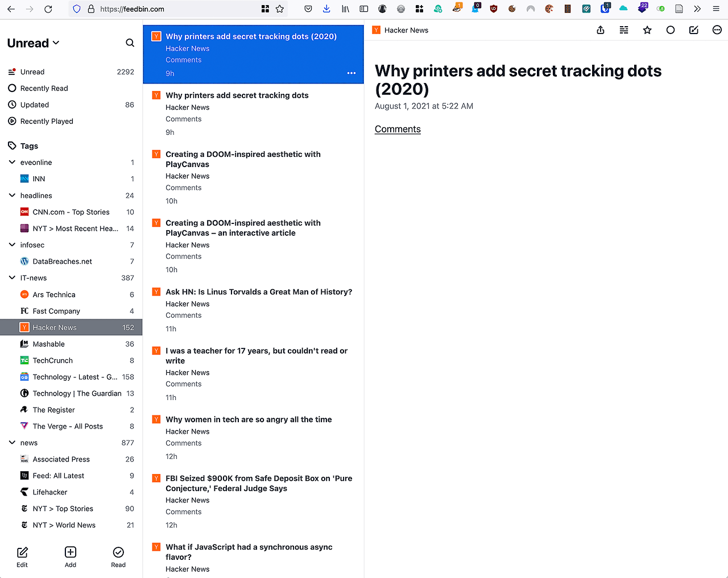Open the browser hamburger menu
Screen dimensions: 728x578
pos(716,9)
